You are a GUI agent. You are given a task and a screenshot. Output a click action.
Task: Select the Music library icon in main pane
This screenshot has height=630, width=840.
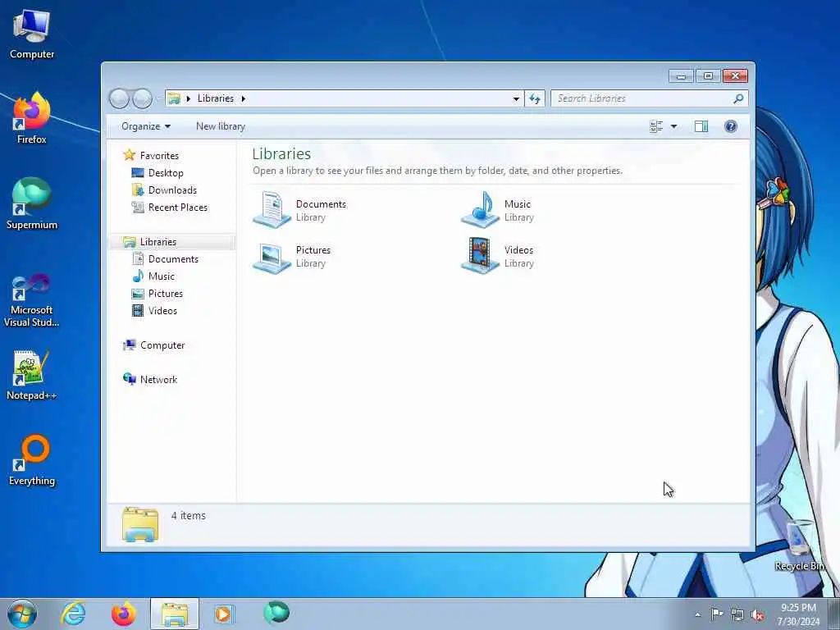pyautogui.click(x=481, y=209)
